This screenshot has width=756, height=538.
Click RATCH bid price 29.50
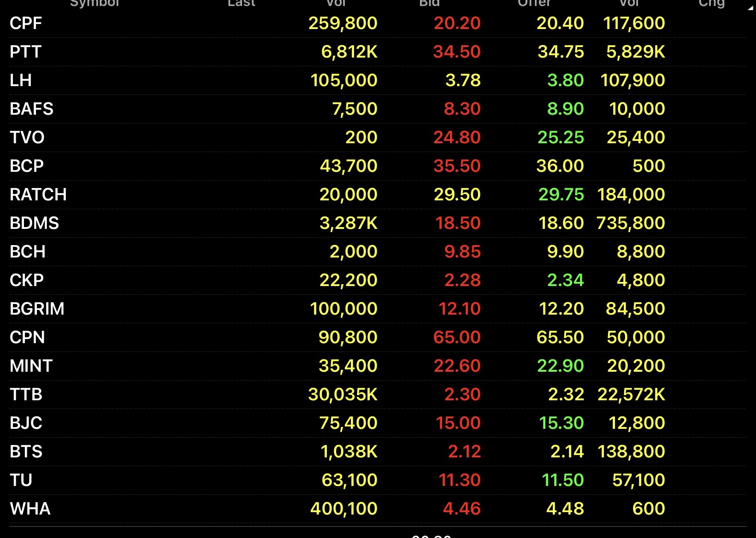[x=457, y=194]
